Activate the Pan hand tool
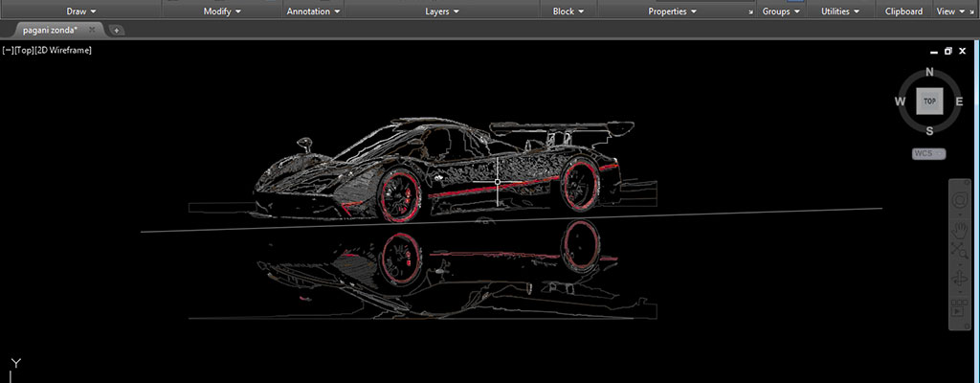Screen dimensions: 980x383 click(959, 231)
